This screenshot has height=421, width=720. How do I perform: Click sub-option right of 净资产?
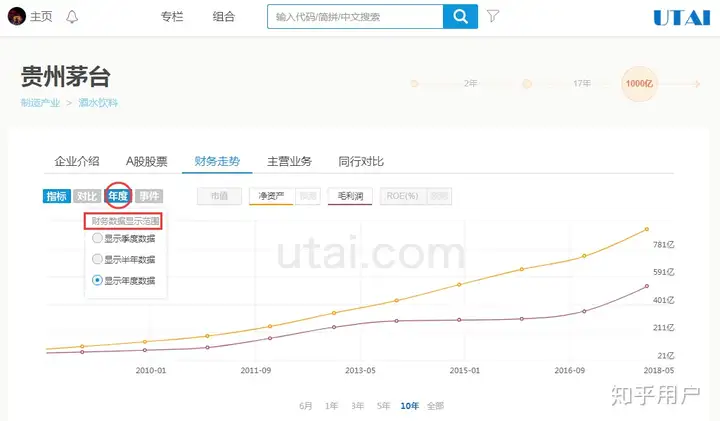308,196
